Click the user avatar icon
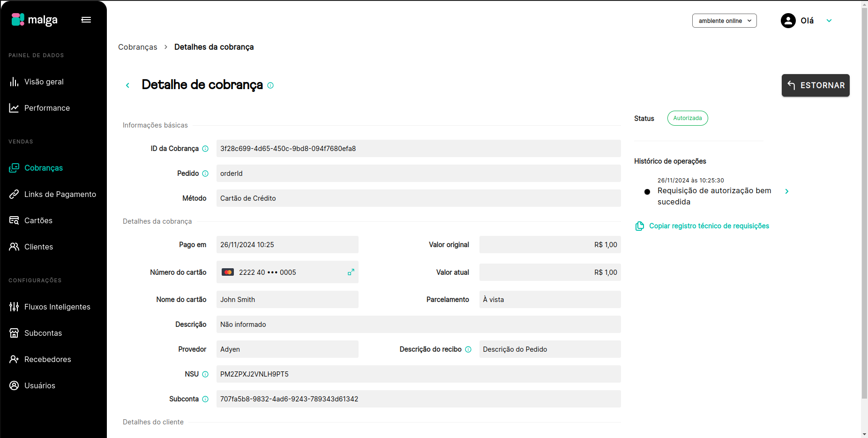The image size is (868, 438). [x=788, y=21]
